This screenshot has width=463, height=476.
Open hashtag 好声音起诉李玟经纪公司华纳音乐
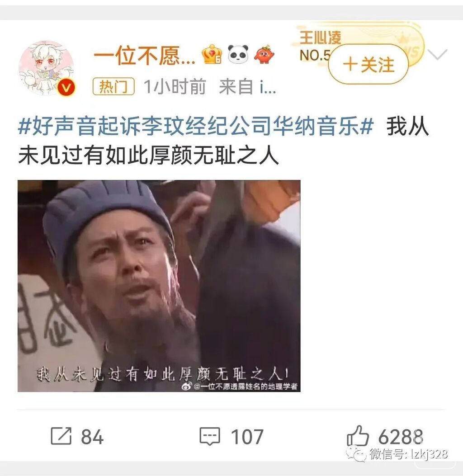click(196, 126)
